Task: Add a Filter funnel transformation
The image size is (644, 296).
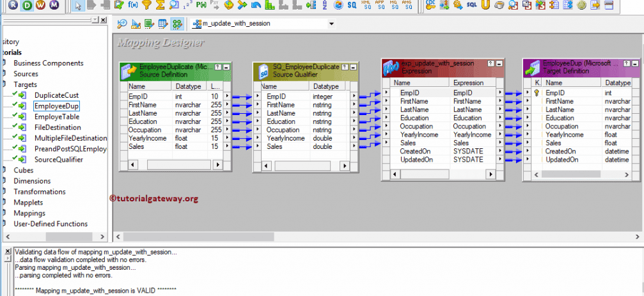Action: pyautogui.click(x=146, y=5)
